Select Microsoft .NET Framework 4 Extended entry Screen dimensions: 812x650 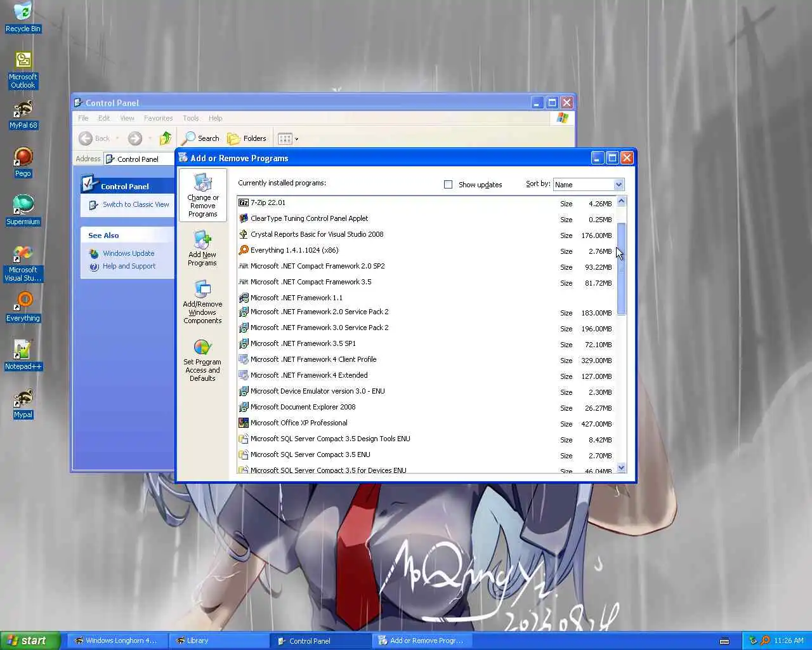[x=426, y=375]
